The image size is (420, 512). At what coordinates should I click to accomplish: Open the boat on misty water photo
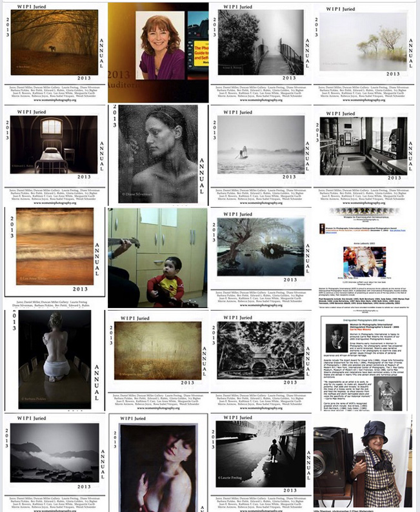tap(261, 155)
